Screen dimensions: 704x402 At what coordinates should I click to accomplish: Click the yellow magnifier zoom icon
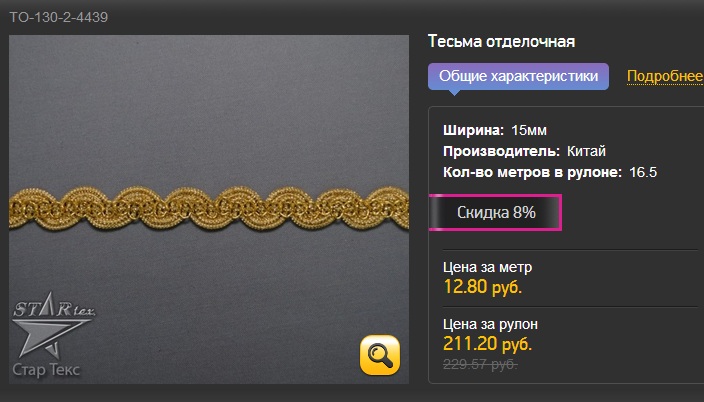click(379, 354)
